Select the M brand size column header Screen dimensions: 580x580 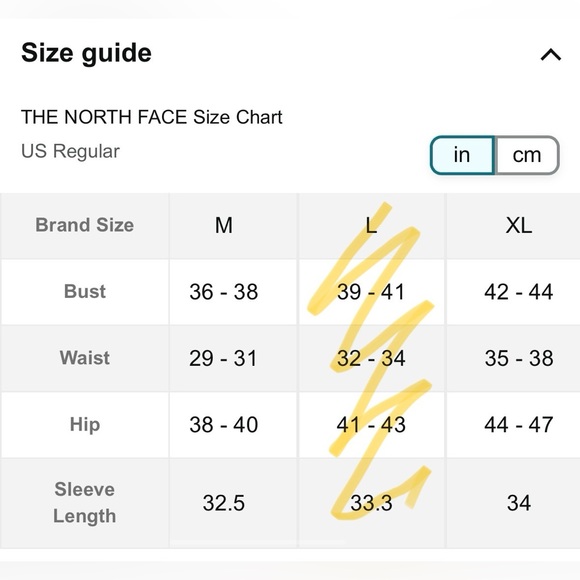(224, 225)
